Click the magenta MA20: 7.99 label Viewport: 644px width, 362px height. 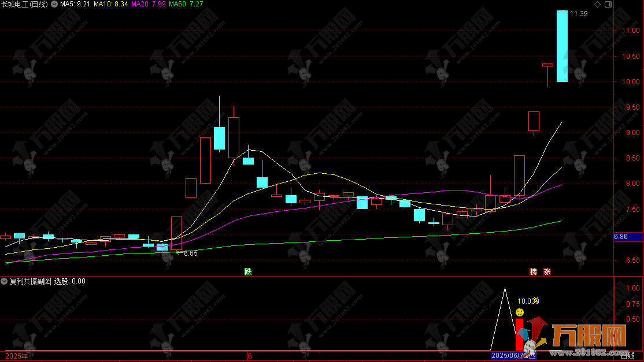[149, 4]
